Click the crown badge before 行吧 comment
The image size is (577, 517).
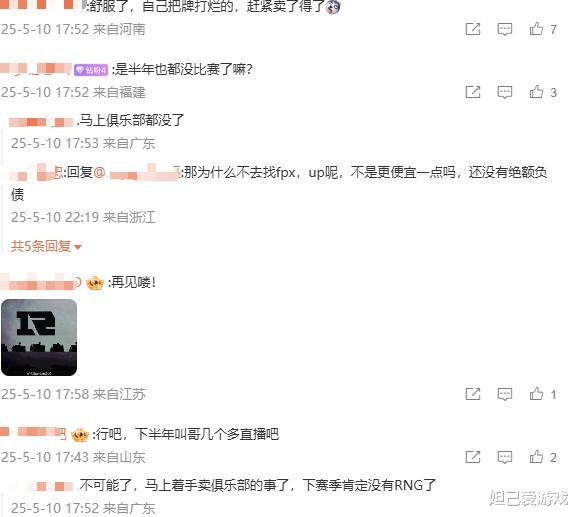(x=80, y=435)
